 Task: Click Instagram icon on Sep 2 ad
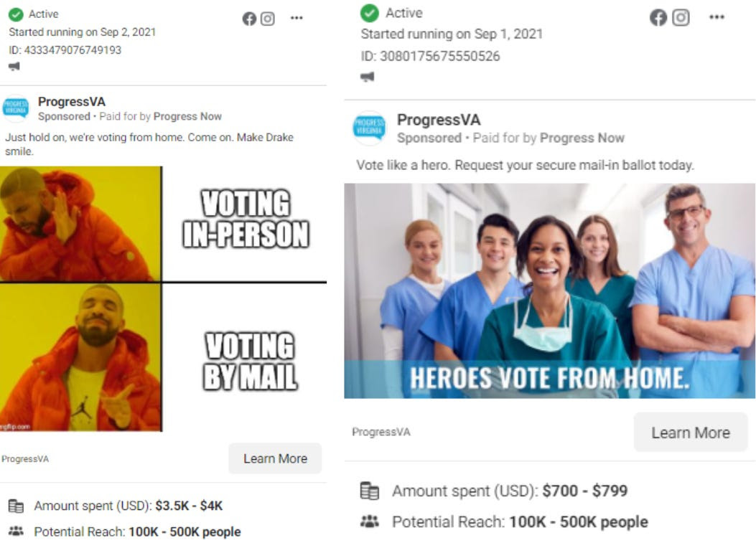click(x=268, y=19)
